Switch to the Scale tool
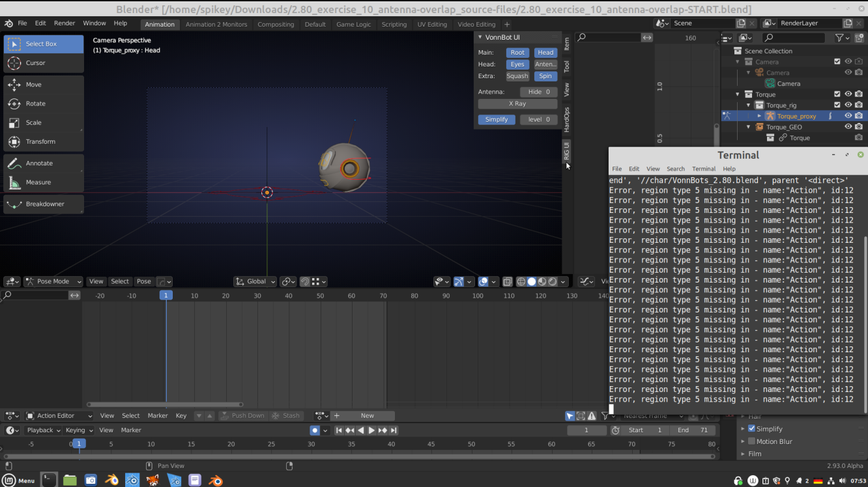The height and width of the screenshot is (487, 868). (43, 122)
